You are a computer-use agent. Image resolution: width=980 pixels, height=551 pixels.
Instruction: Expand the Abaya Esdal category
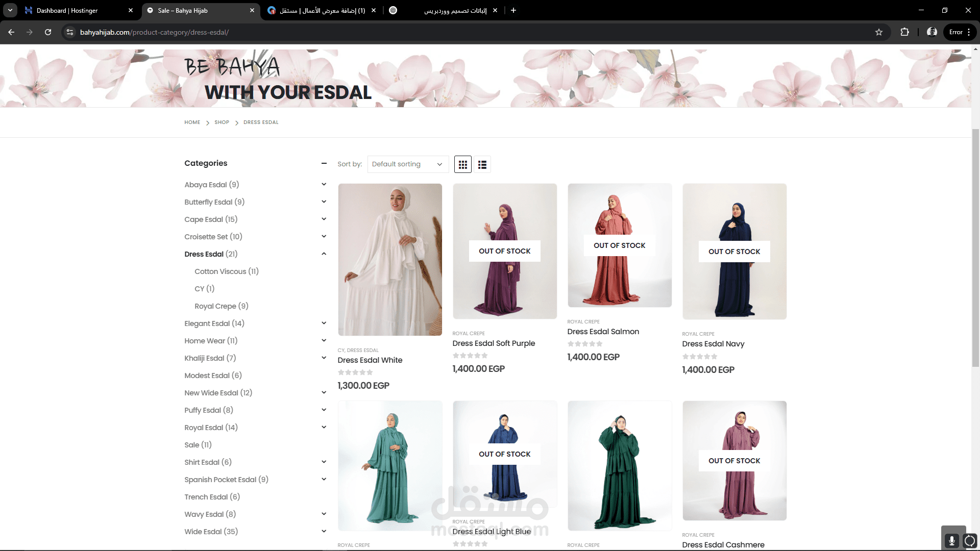(x=324, y=184)
